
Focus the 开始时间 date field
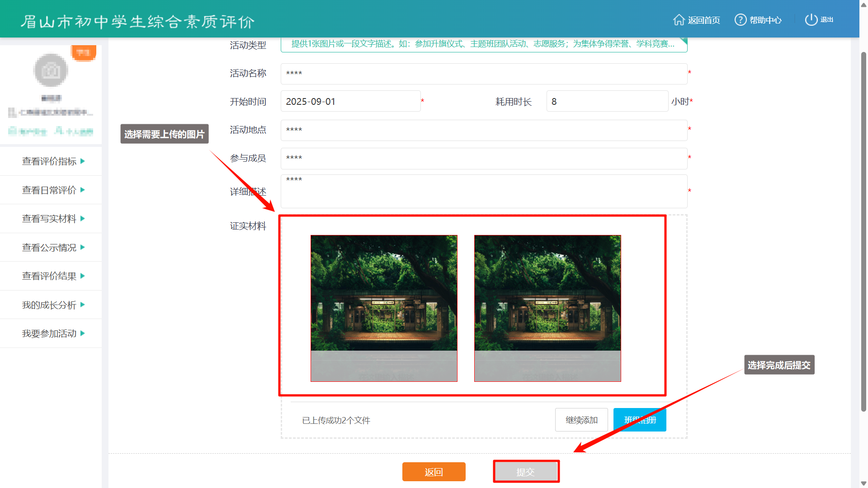pos(350,101)
